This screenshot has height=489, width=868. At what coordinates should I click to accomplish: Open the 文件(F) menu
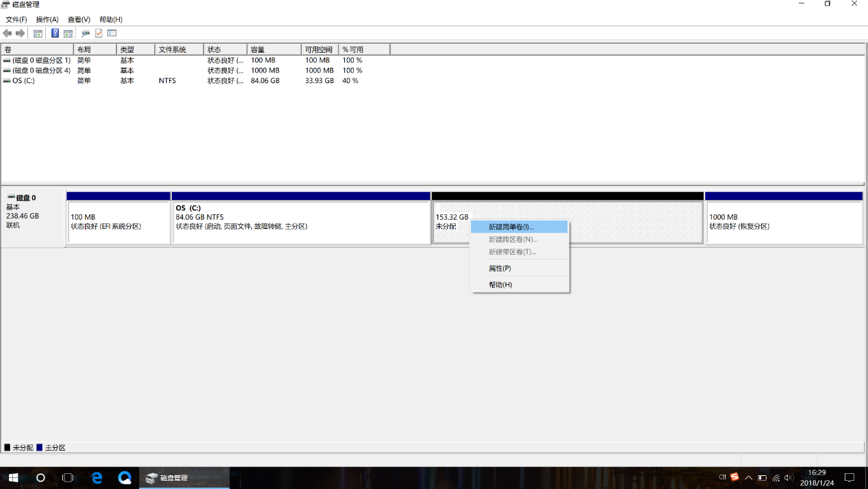(x=16, y=20)
